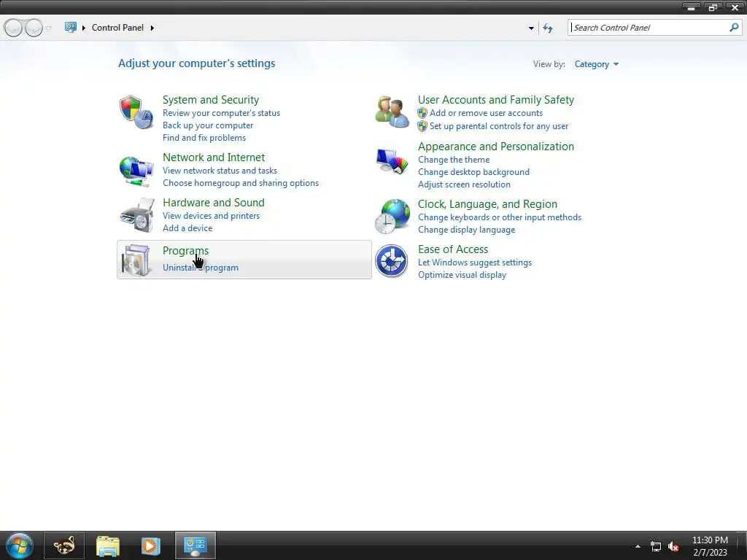Click the User Accounts people icon
Screen dimensions: 747x560
tap(392, 112)
